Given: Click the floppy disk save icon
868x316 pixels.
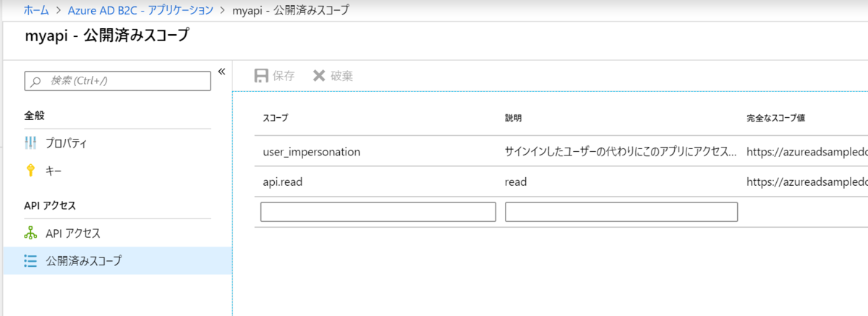Looking at the screenshot, I should tap(261, 75).
